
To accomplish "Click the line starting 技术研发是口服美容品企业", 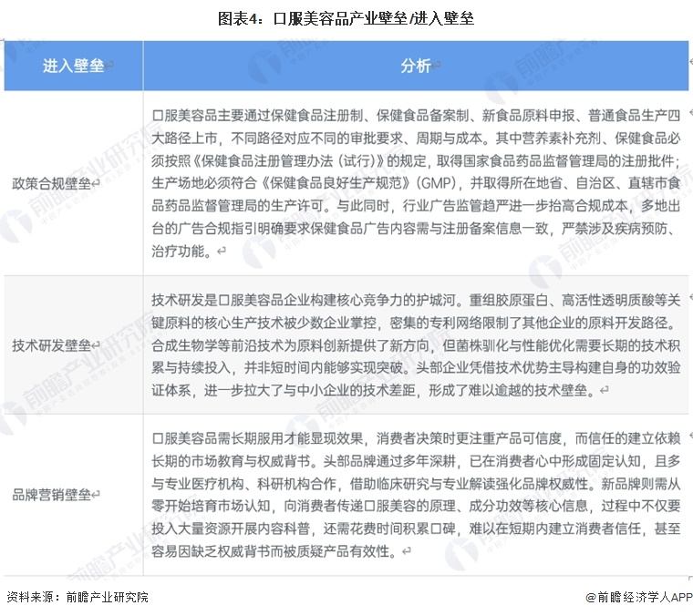I will pos(416,301).
